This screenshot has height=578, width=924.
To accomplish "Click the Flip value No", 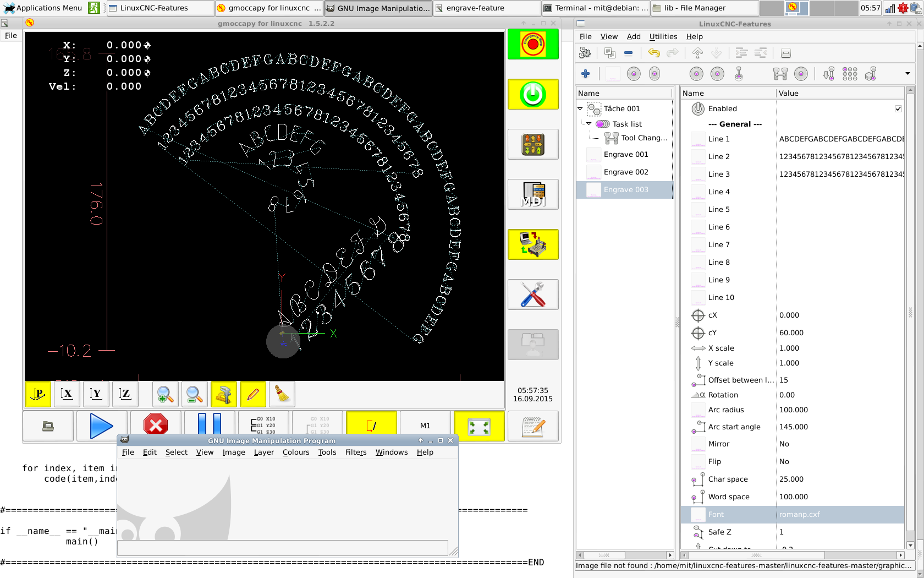I will coord(841,462).
